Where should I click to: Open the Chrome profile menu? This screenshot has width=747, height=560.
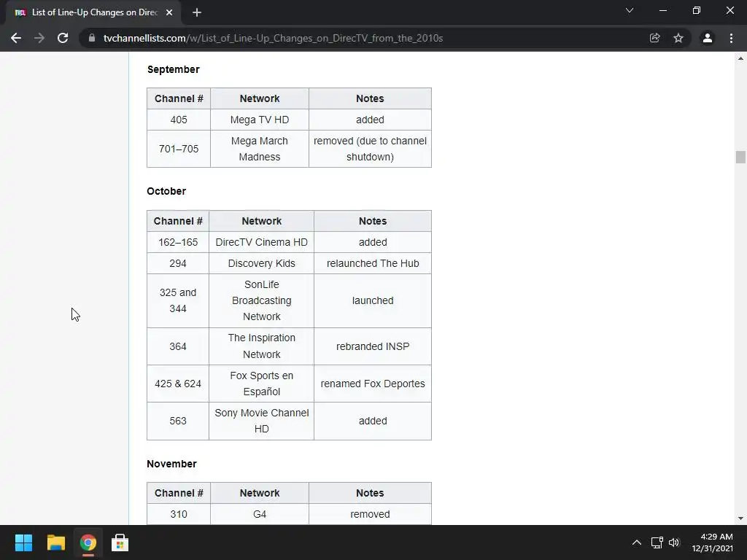tap(708, 38)
